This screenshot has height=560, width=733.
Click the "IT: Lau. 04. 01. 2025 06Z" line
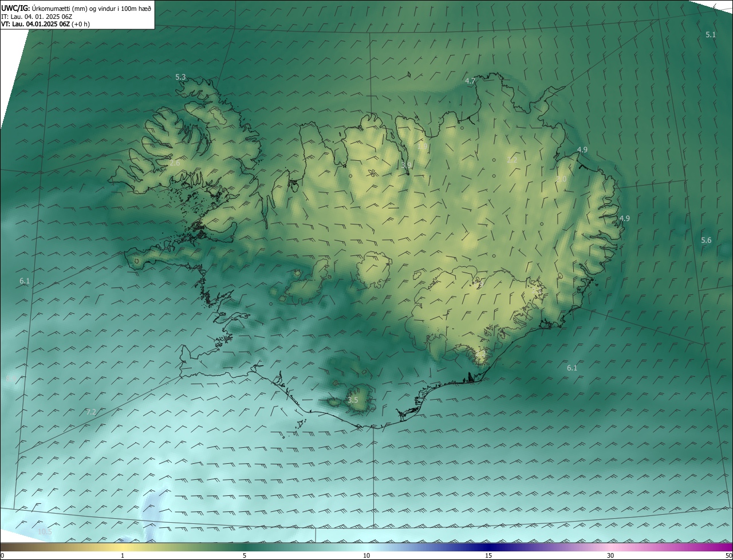pos(37,16)
